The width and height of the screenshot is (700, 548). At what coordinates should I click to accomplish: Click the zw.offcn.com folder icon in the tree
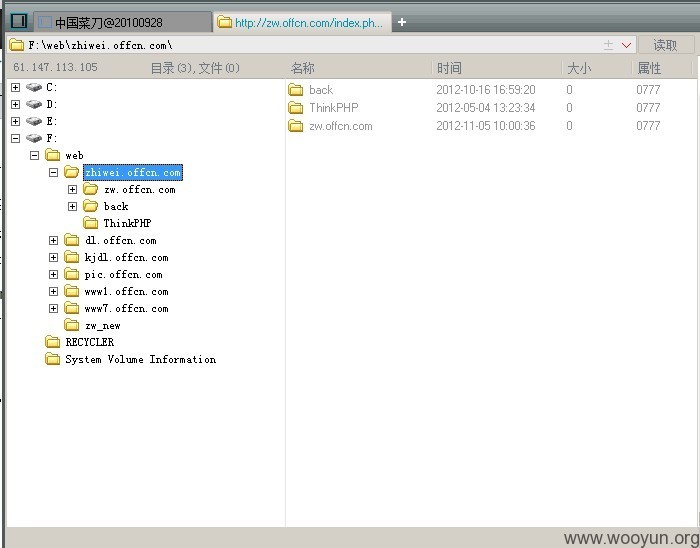[91, 189]
